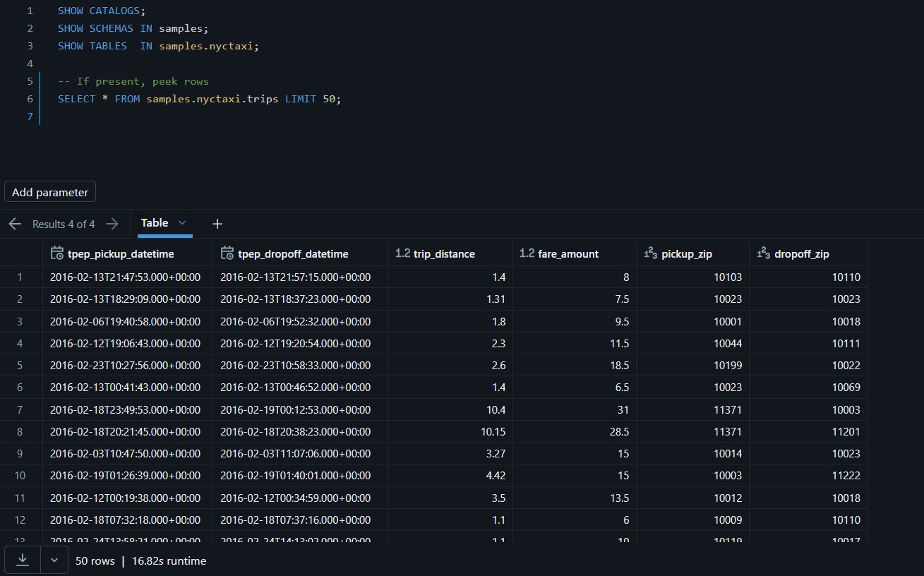Click dropoff cell 2016-02-06T19:52:32.000+00:00
924x576 pixels.
click(x=301, y=321)
